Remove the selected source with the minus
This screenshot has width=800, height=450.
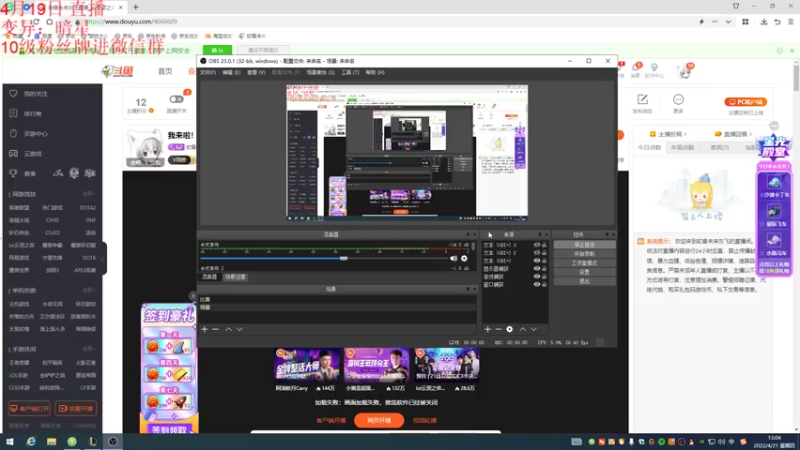498,330
